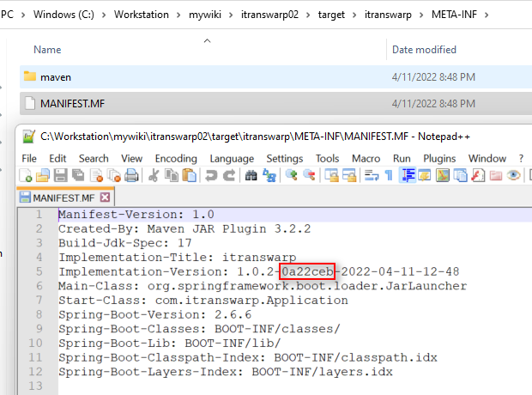Open the Encoding menu
The height and width of the screenshot is (395, 532).
(x=176, y=158)
